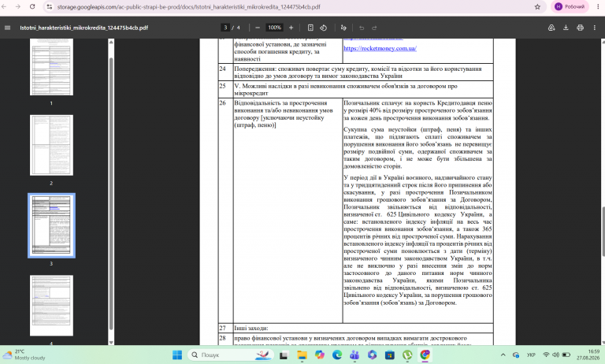Save the PDF to Google Drive
This screenshot has width=605, height=364.
point(551,28)
